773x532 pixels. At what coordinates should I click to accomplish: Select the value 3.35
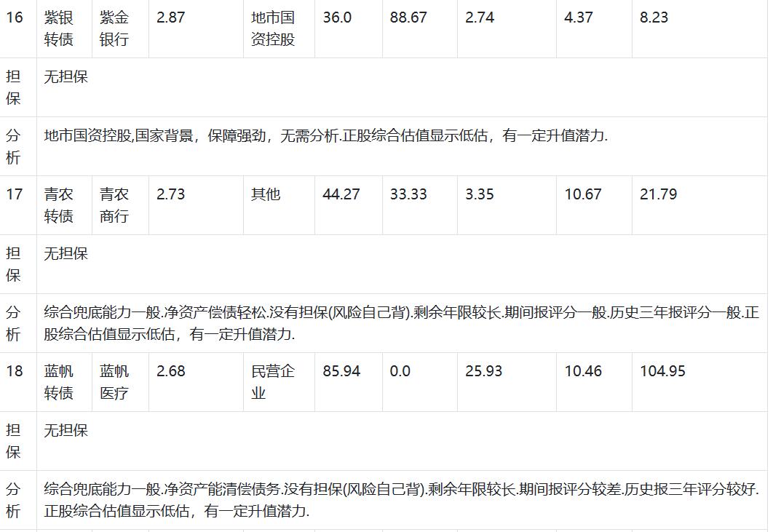point(480,194)
